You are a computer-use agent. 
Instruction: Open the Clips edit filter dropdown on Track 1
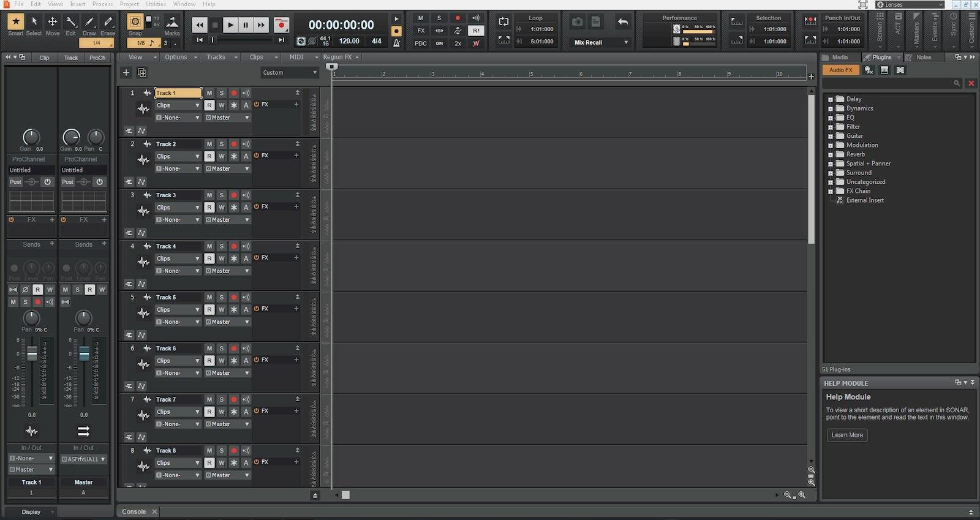[x=178, y=105]
